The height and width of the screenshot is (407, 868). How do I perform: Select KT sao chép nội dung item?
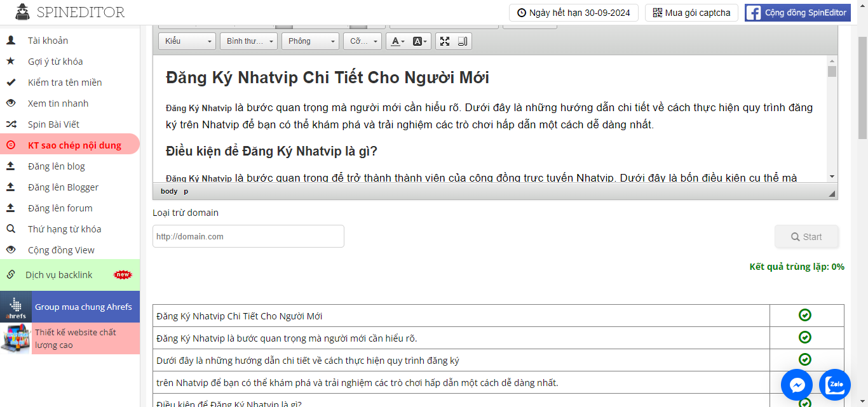pyautogui.click(x=74, y=145)
